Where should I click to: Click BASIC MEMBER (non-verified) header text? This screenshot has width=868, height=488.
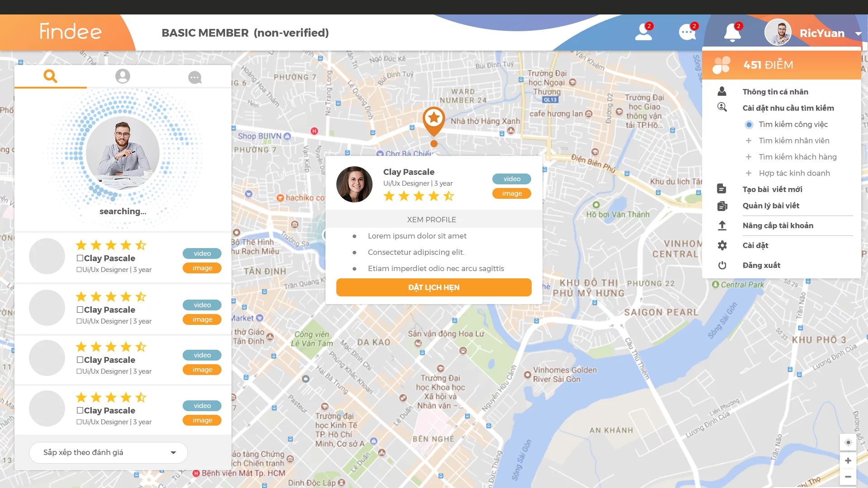tap(245, 33)
